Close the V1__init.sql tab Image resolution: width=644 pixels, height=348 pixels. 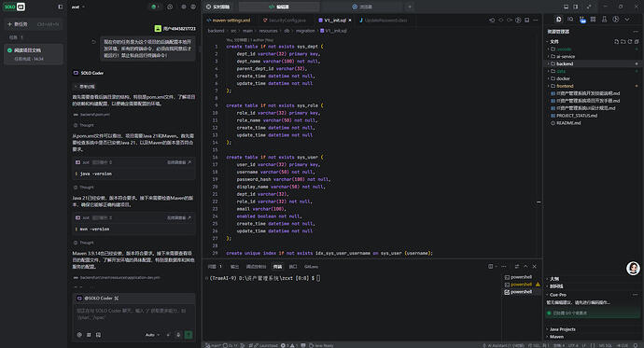coord(350,21)
